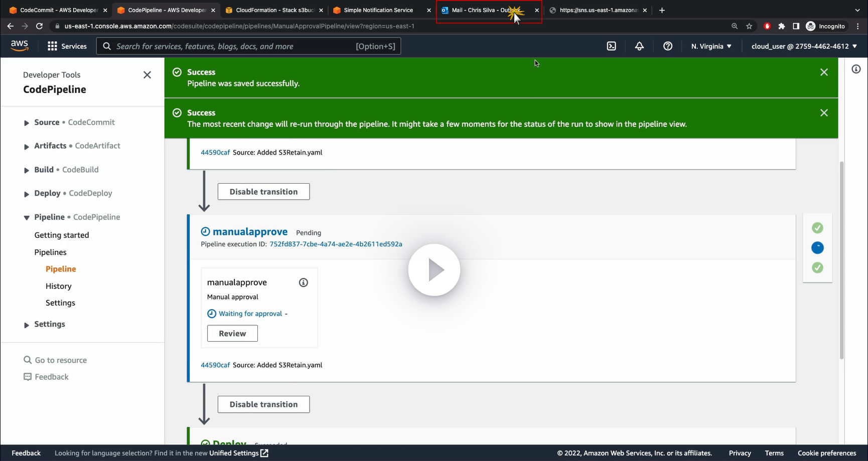Click the browser back arrow
Image resolution: width=868 pixels, height=461 pixels.
[11, 26]
